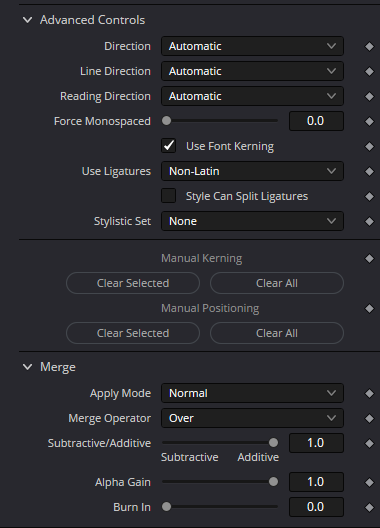Open the Use Ligatures dropdown
Image resolution: width=380 pixels, height=528 pixels.
[x=252, y=171]
